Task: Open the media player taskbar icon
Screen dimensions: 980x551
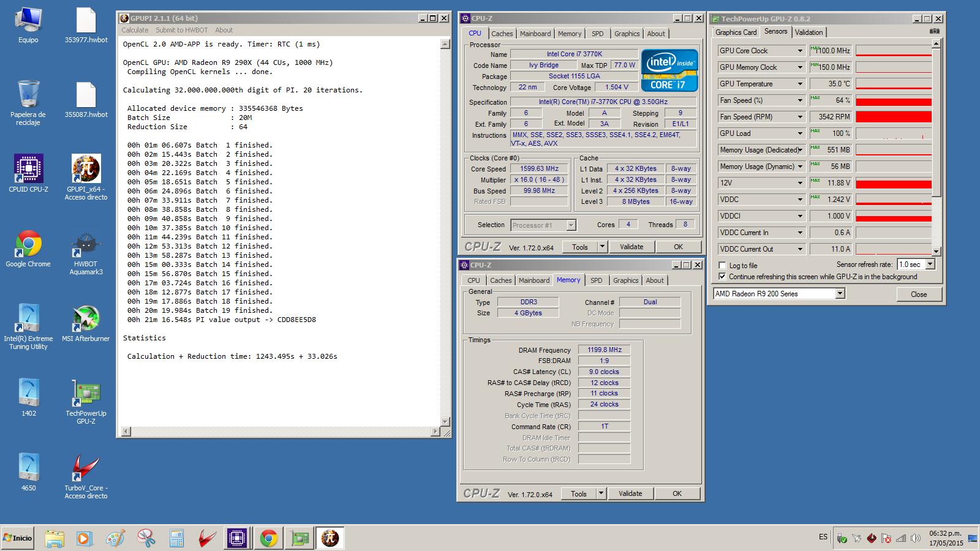Action: click(x=85, y=538)
